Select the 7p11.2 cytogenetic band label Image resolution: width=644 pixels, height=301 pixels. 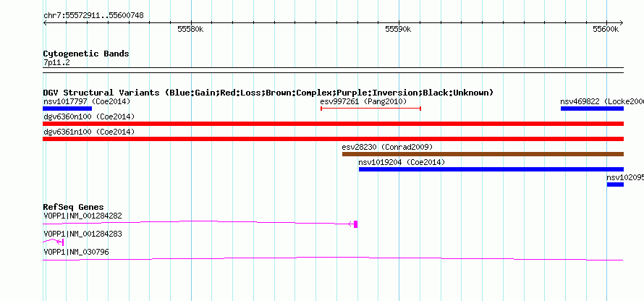tap(56, 62)
